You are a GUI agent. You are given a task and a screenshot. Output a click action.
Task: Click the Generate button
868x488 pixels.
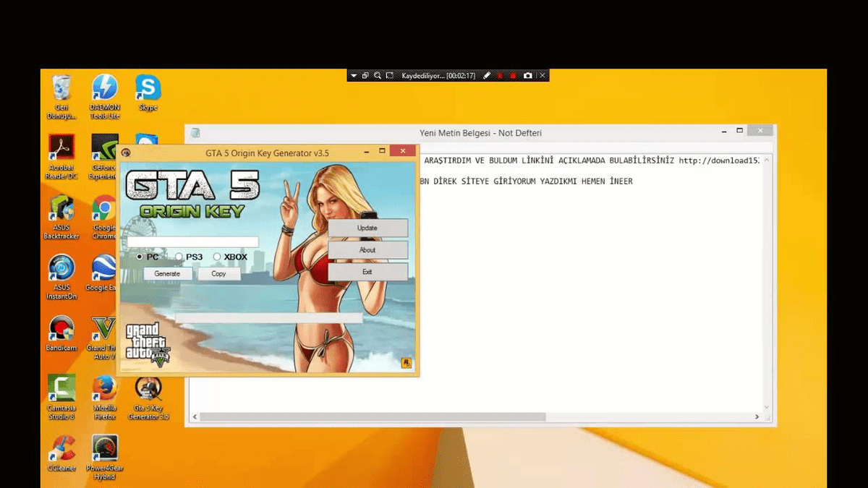point(167,274)
